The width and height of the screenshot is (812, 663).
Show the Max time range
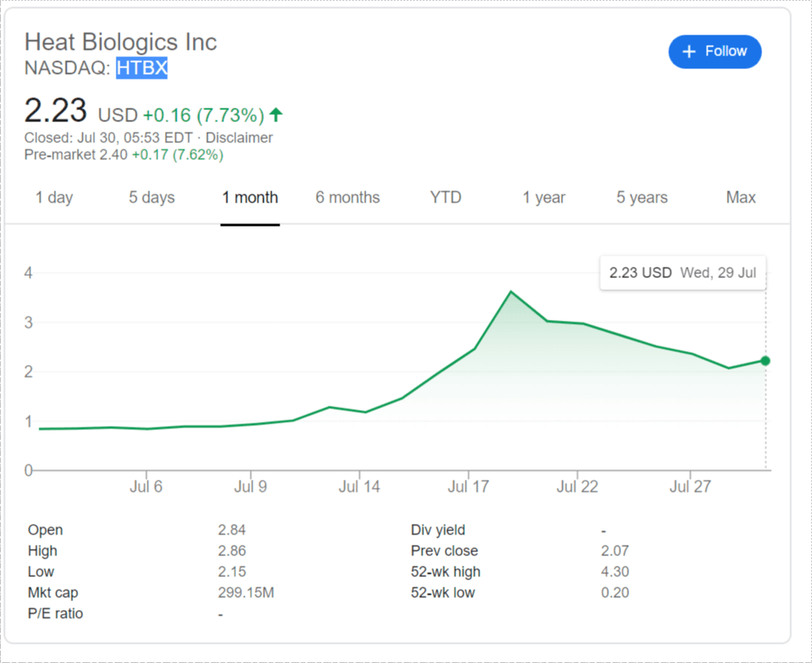point(741,198)
